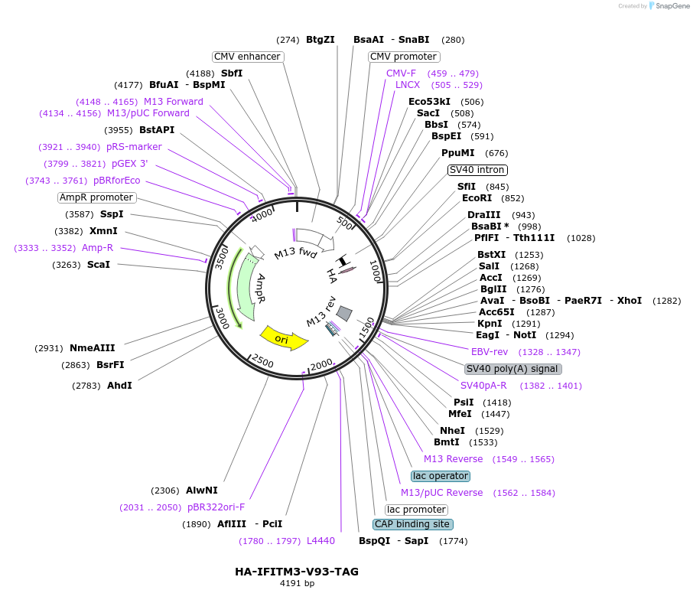Click the pBR322ori-F primer label
Image resolution: width=693 pixels, height=616 pixels.
pos(216,507)
